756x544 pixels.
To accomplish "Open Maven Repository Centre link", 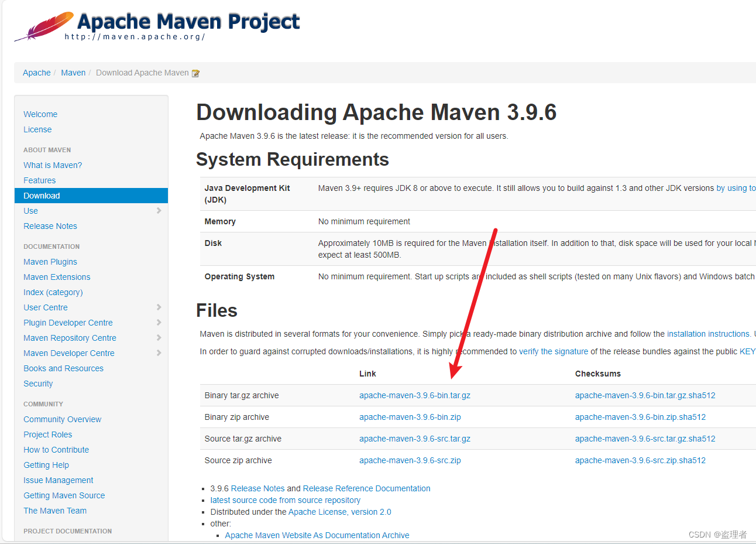I will click(70, 338).
